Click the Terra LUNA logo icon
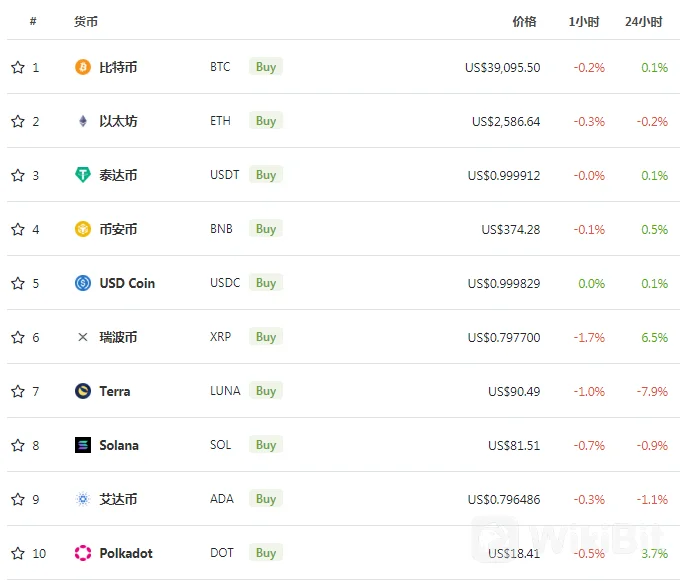The image size is (680, 581). (83, 391)
